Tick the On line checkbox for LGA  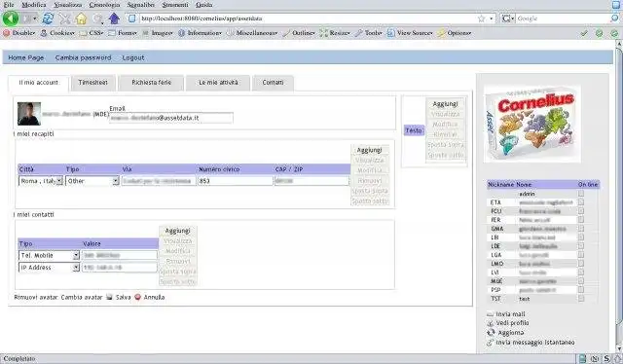pyautogui.click(x=581, y=255)
